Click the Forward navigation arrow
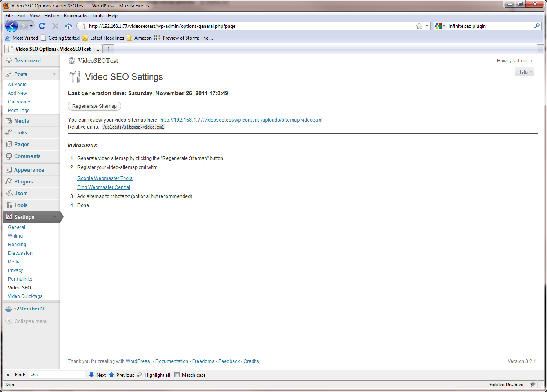The height and width of the screenshot is (392, 547). click(x=23, y=26)
